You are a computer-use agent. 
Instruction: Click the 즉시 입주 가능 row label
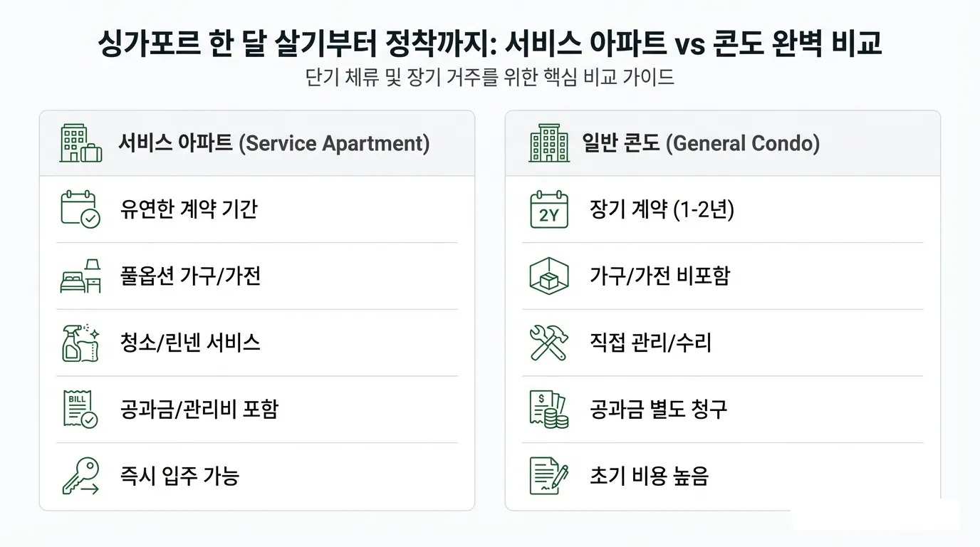[x=179, y=476]
